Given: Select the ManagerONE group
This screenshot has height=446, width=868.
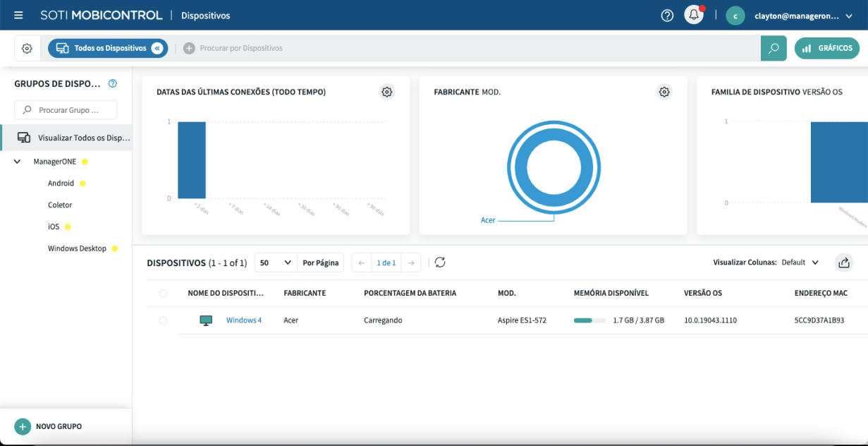Looking at the screenshot, I should [55, 162].
